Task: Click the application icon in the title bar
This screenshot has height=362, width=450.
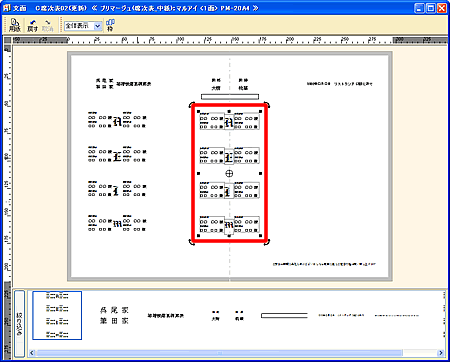Action: [6, 8]
